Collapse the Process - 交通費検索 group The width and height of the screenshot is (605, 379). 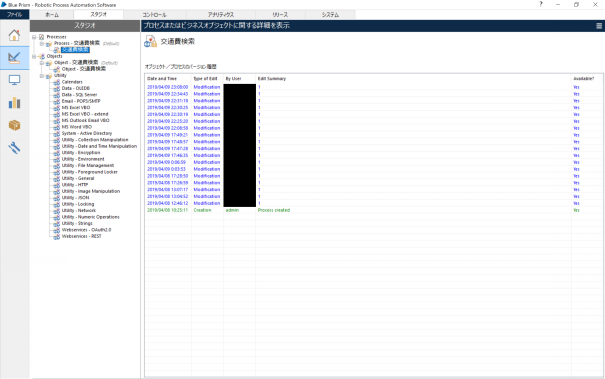pos(42,44)
